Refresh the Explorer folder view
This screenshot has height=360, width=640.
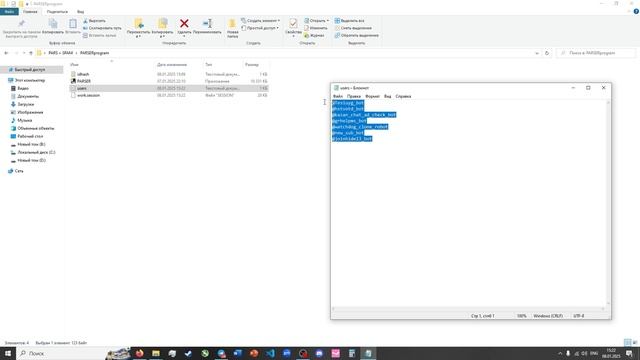coord(547,53)
